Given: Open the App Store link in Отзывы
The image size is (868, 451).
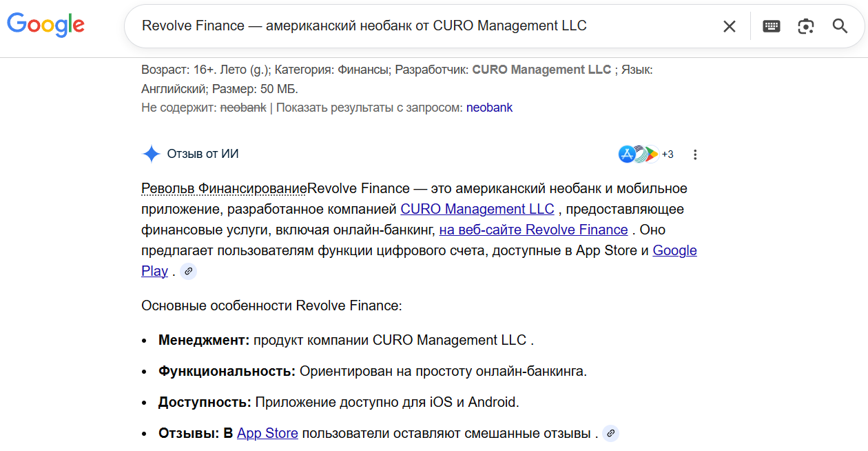Looking at the screenshot, I should coord(267,434).
